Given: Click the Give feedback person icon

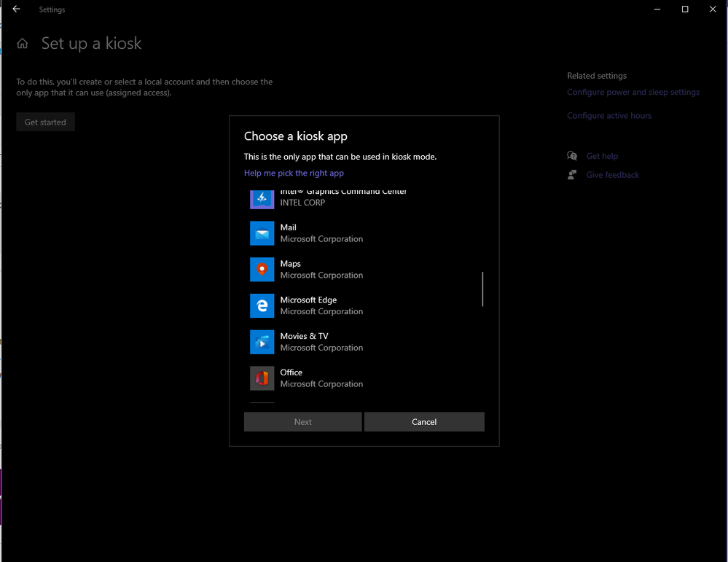Looking at the screenshot, I should [x=572, y=175].
